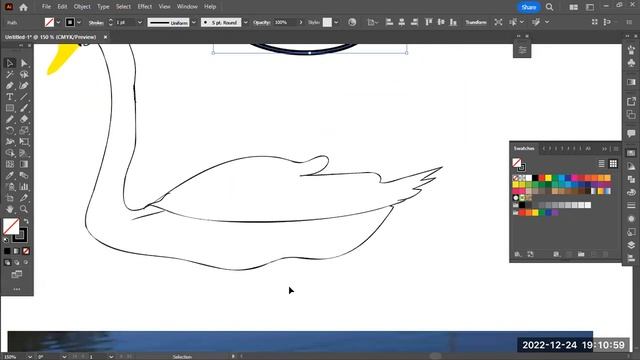Click the search magnifier icon at top right
The width and height of the screenshot is (640, 360).
550,7
